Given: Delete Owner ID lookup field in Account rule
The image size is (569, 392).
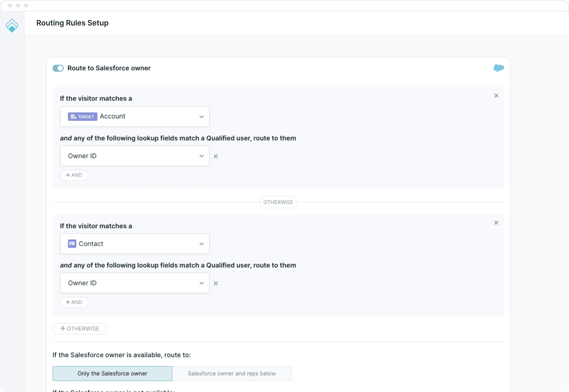Looking at the screenshot, I should (215, 156).
